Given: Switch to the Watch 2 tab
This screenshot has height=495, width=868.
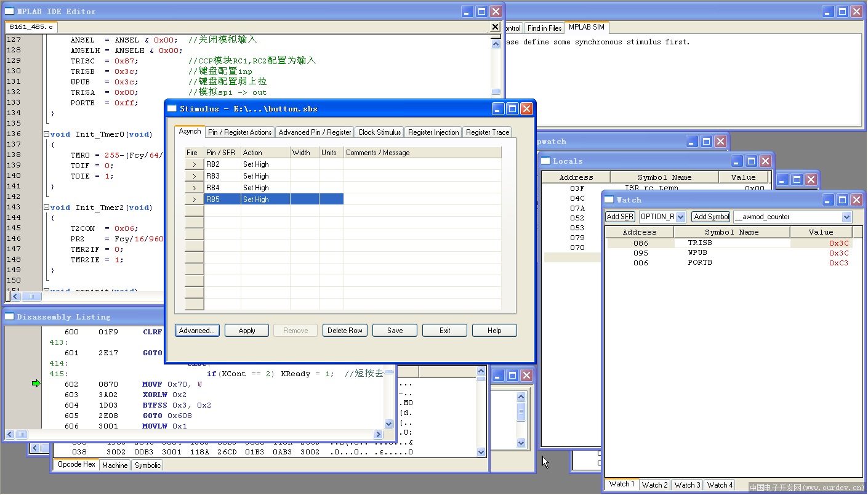Looking at the screenshot, I should coord(654,485).
